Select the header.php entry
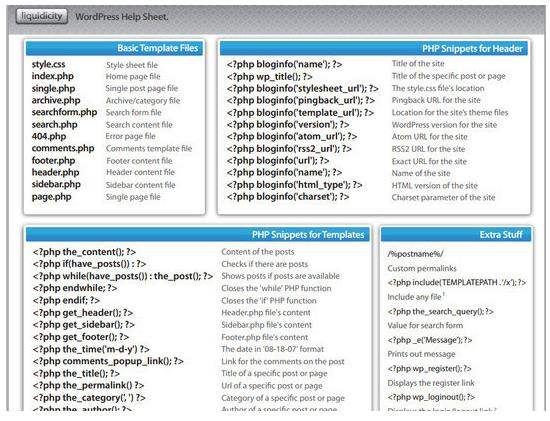Image resolution: width=550 pixels, height=421 pixels. [55, 172]
